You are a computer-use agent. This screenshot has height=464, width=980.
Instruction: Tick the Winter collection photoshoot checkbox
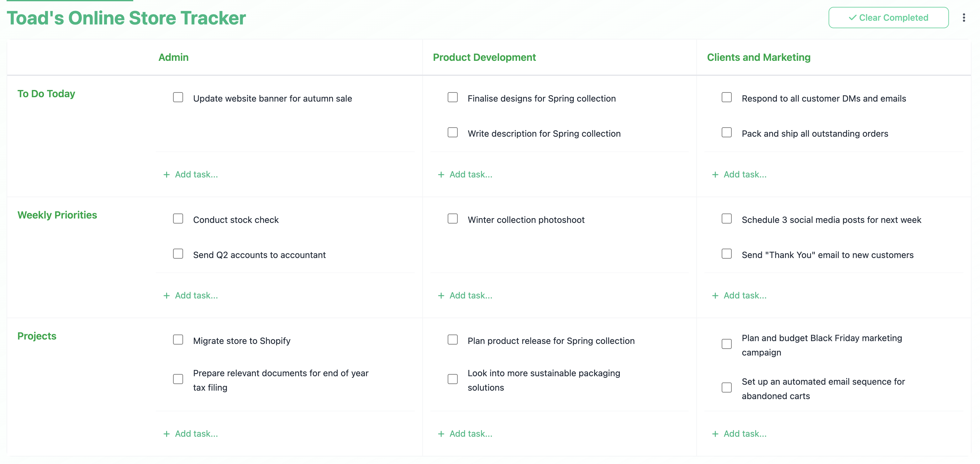[x=452, y=219]
